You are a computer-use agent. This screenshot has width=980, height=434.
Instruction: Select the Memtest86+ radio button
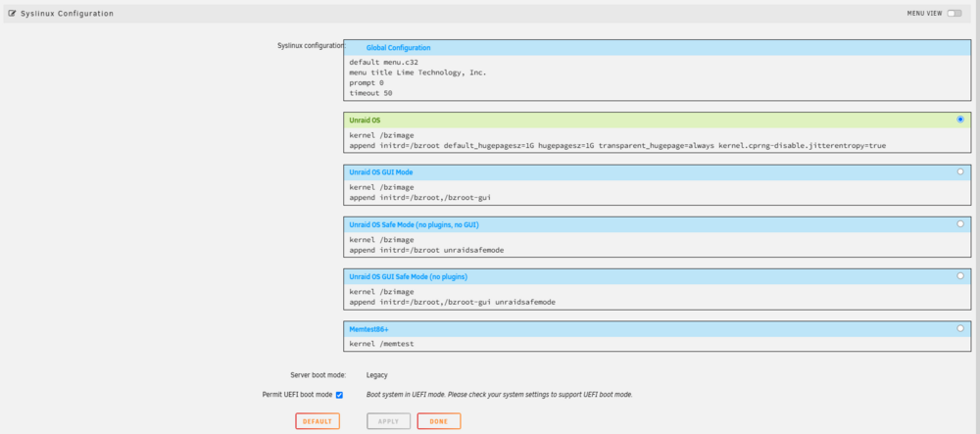coord(960,328)
